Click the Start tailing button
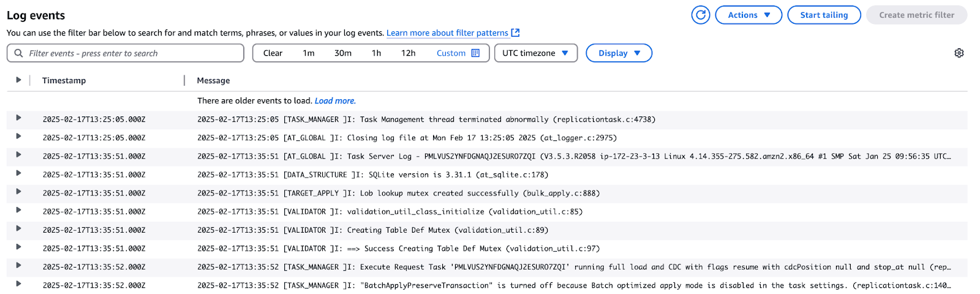Viewport: 980px width, 294px height. [824, 15]
